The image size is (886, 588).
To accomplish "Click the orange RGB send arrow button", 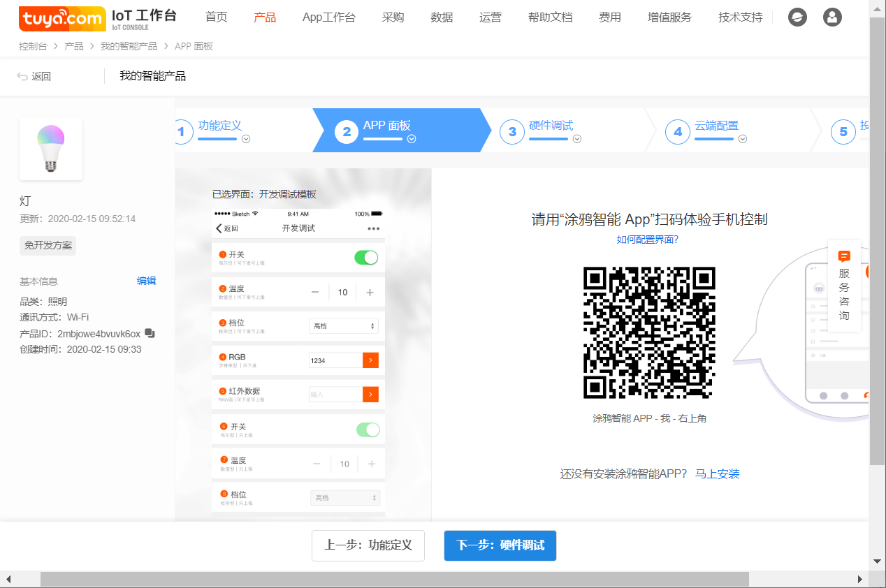I will click(370, 360).
